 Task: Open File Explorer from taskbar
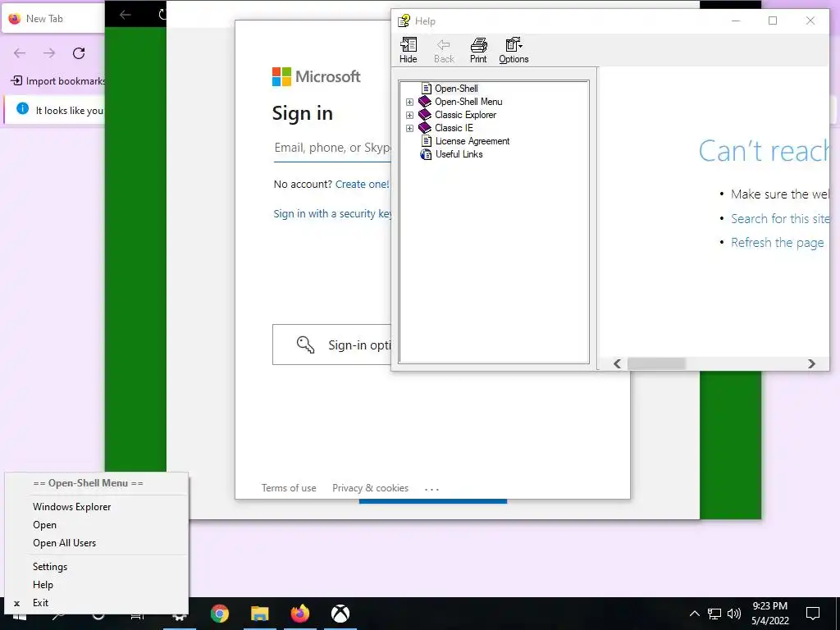pos(260,614)
